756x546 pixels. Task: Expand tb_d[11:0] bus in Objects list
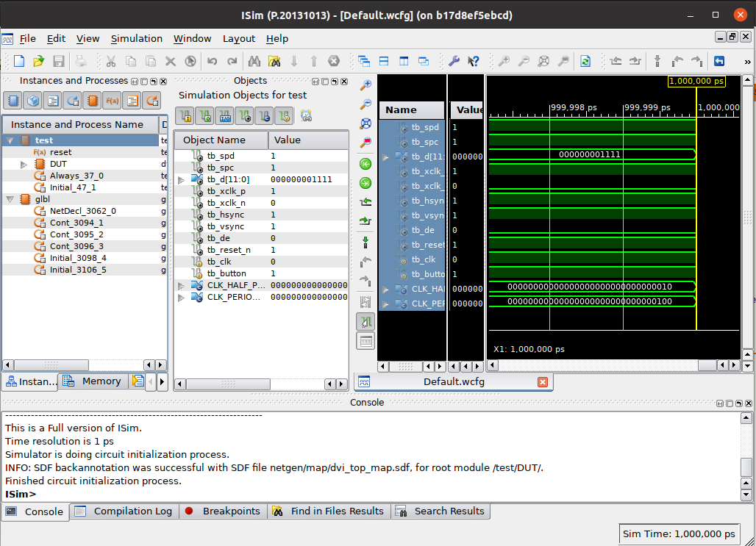[182, 179]
